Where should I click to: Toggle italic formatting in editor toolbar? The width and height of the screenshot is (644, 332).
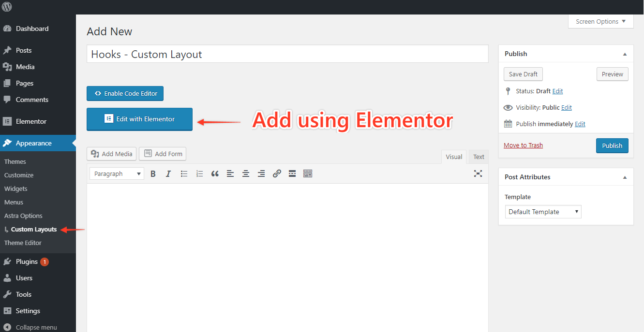coord(168,173)
